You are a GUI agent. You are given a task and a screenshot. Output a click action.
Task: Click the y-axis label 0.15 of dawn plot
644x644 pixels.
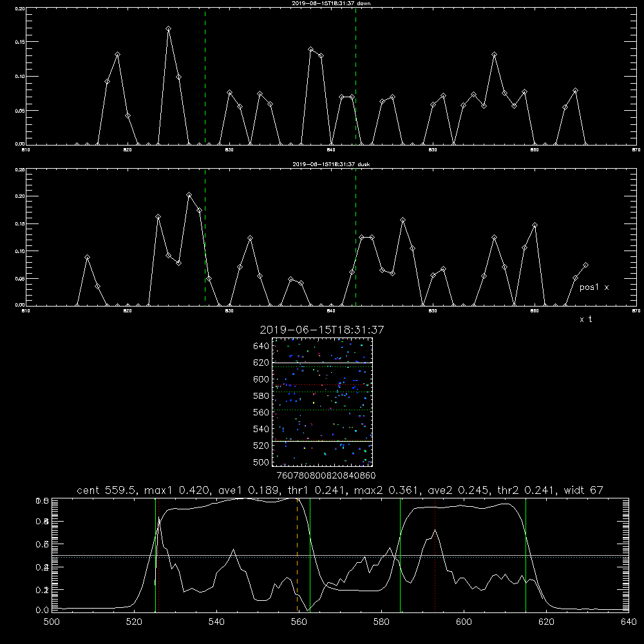pyautogui.click(x=20, y=42)
